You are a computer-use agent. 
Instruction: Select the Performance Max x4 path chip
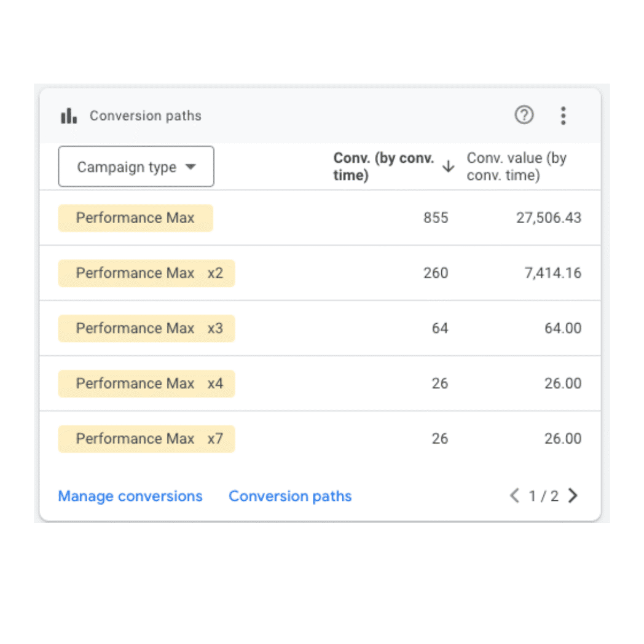point(146,383)
